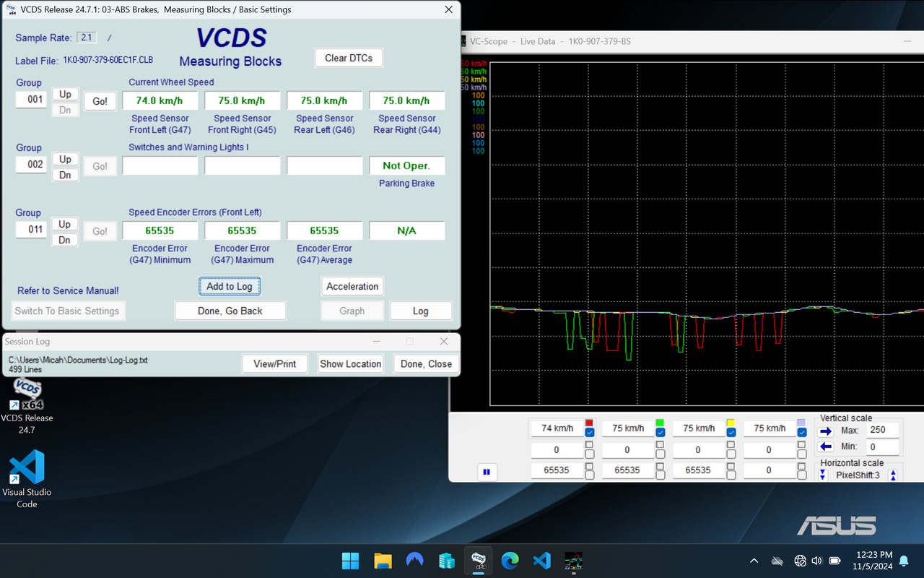This screenshot has width=924, height=578.
Task: Click the Group 011 number field
Action: tap(32, 230)
